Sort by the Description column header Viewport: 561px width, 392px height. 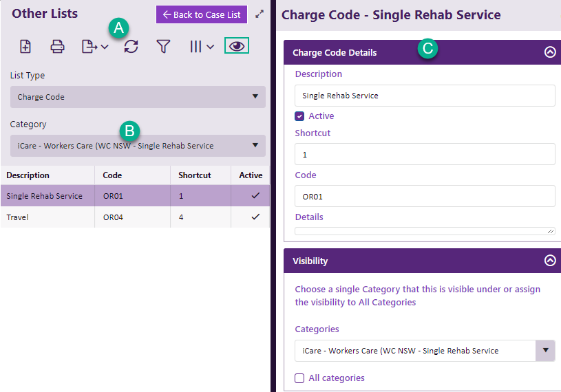coord(28,175)
